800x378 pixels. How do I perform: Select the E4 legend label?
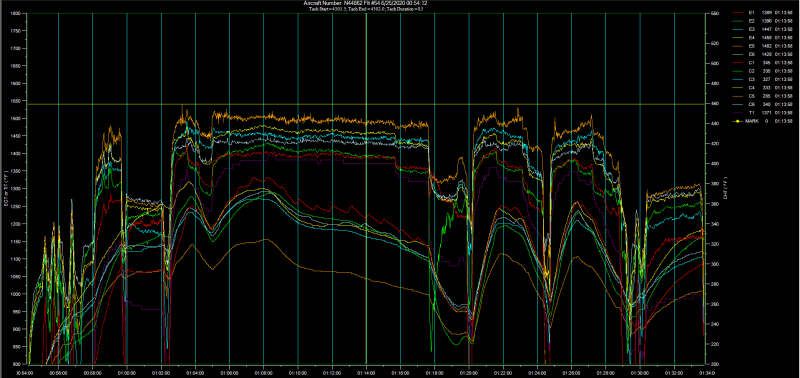[x=752, y=37]
